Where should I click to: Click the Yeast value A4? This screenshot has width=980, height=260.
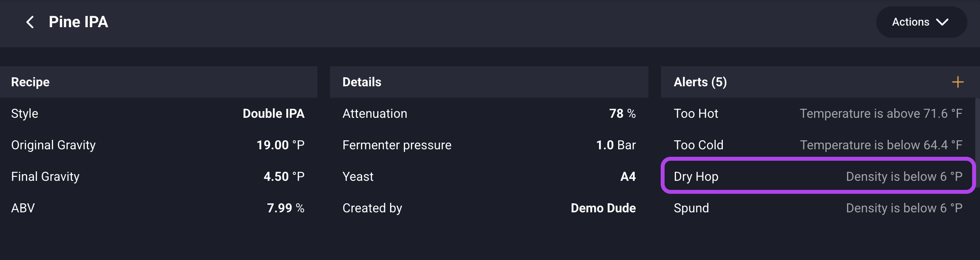click(628, 176)
